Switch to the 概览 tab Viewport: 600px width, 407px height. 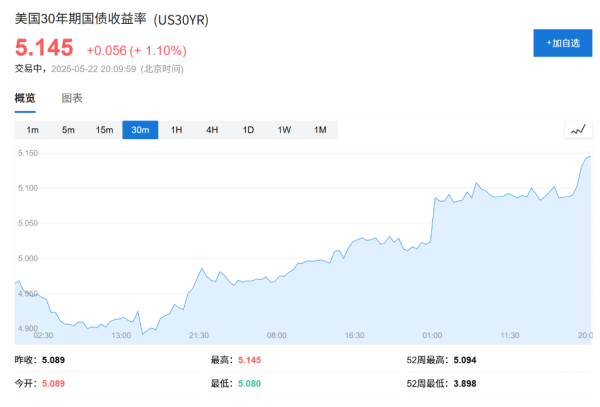click(25, 98)
